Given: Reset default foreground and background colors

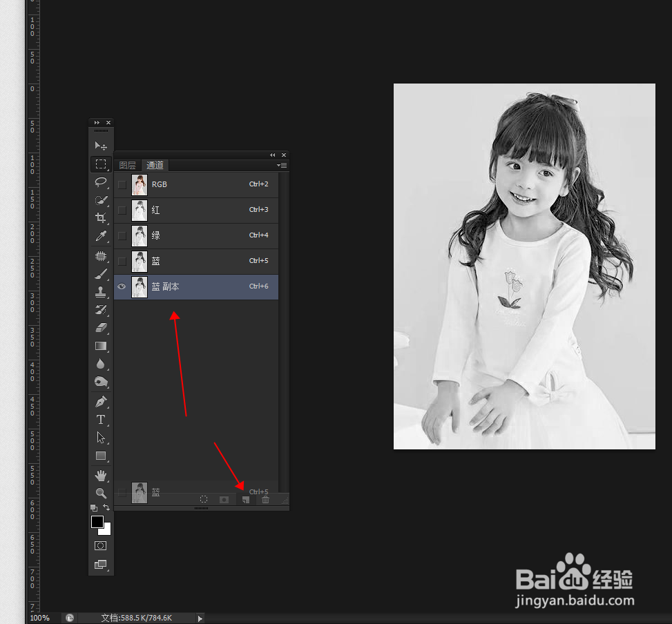Looking at the screenshot, I should coord(94,508).
